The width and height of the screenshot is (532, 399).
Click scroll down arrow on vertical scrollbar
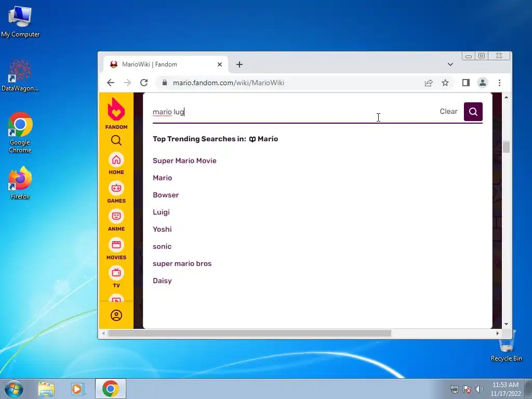coord(506,324)
